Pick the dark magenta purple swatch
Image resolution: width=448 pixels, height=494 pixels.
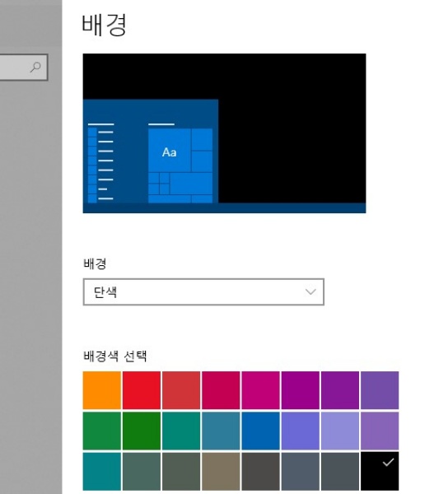pyautogui.click(x=301, y=390)
